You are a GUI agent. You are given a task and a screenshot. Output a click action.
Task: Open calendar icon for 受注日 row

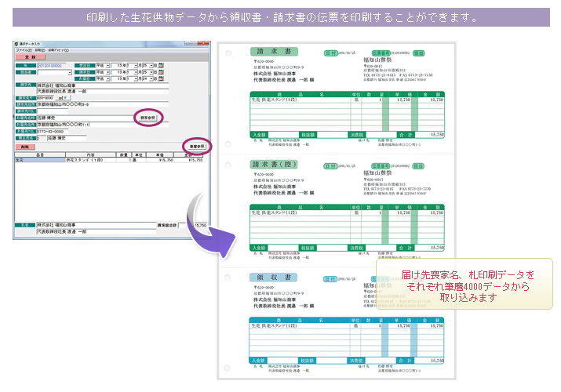click(x=162, y=65)
